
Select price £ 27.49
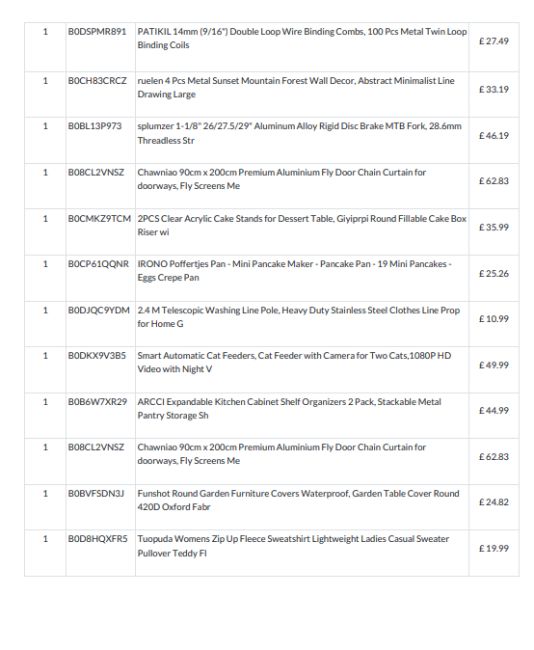[494, 41]
